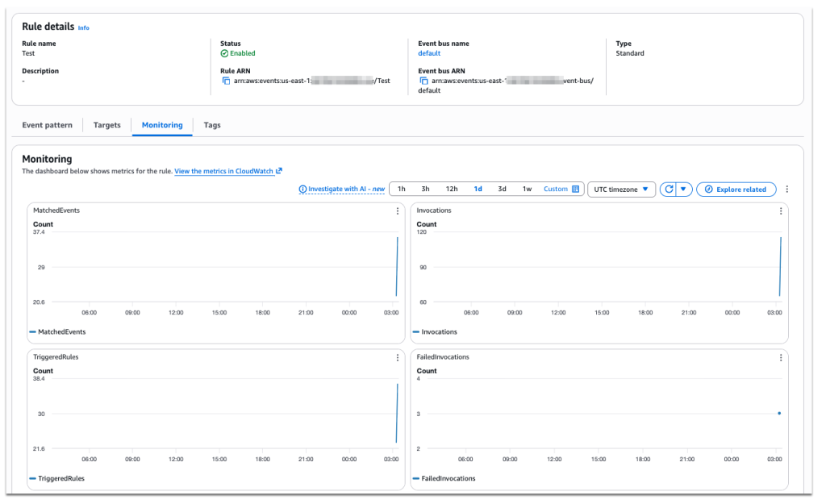The image size is (826, 504).
Task: Expand the UTC timezone dropdown
Action: tap(621, 190)
